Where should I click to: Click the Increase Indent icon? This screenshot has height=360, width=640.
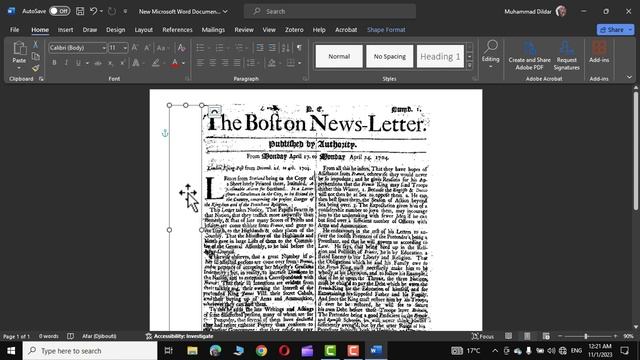pyautogui.click(x=272, y=48)
